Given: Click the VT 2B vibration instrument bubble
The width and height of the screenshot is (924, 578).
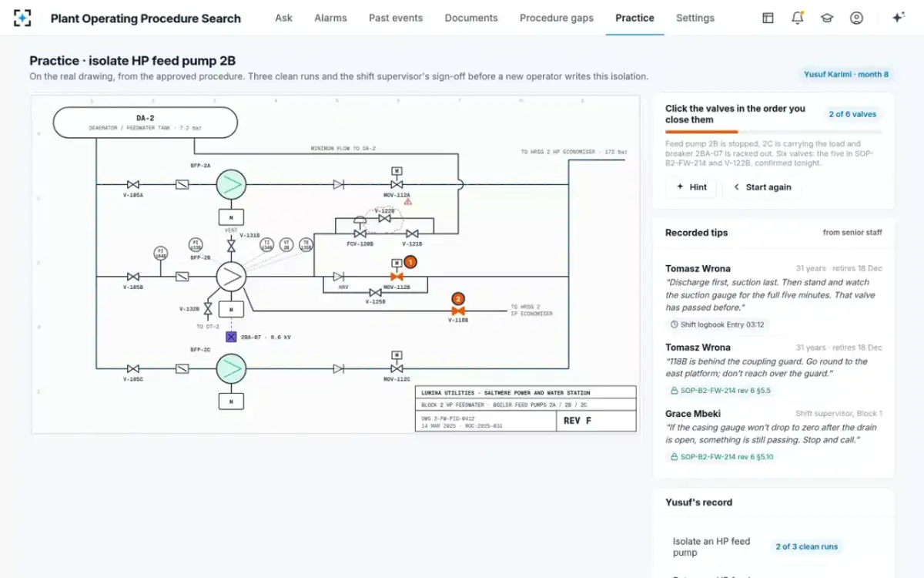Looking at the screenshot, I should (x=286, y=244).
